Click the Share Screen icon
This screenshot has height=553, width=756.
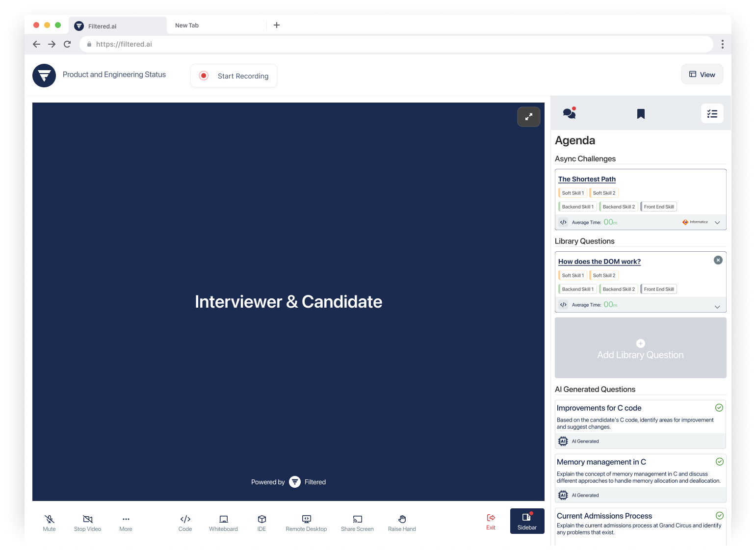[357, 523]
